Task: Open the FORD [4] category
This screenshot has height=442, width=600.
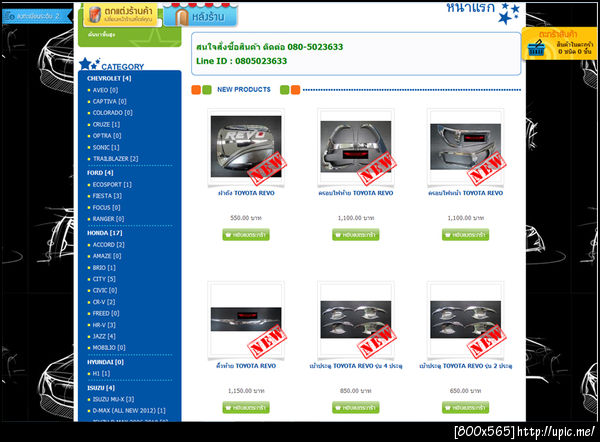Action: point(100,173)
